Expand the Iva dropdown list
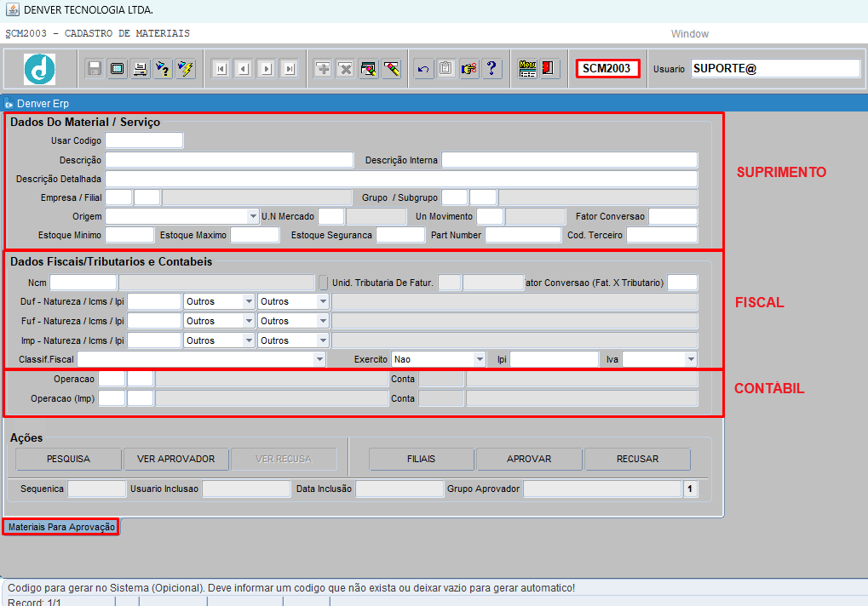The height and width of the screenshot is (606, 868). click(x=691, y=360)
